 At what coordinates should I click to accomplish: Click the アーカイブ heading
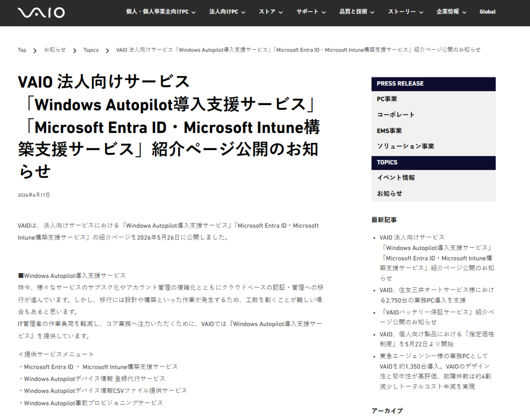click(387, 411)
